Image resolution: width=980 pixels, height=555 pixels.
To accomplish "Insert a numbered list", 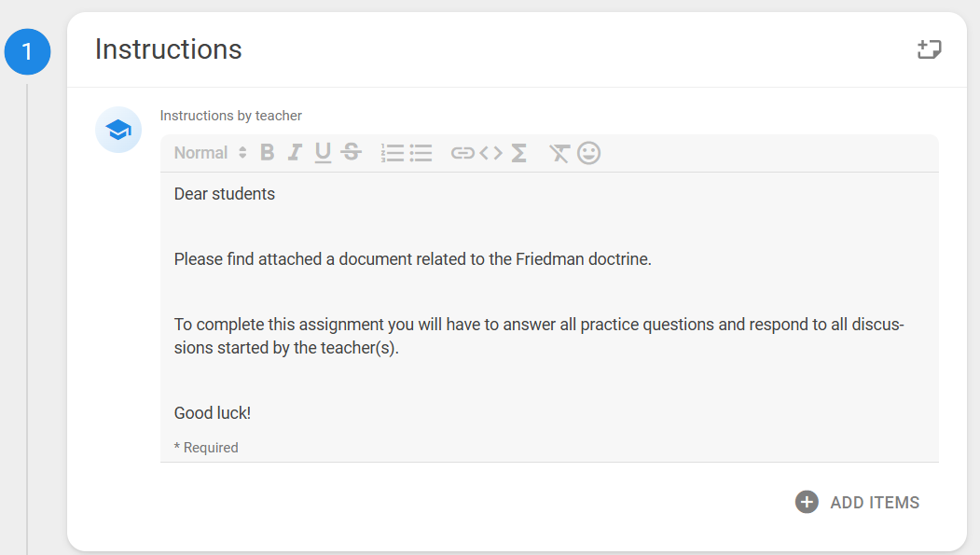I will (393, 152).
